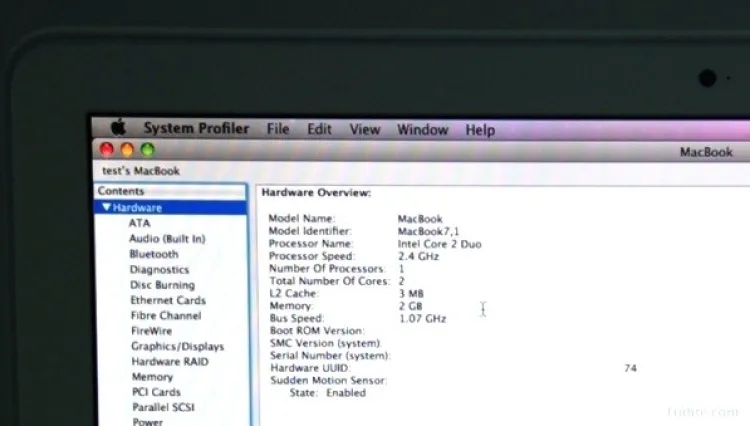Click the green zoom window button
The height and width of the screenshot is (426, 750).
(x=147, y=150)
